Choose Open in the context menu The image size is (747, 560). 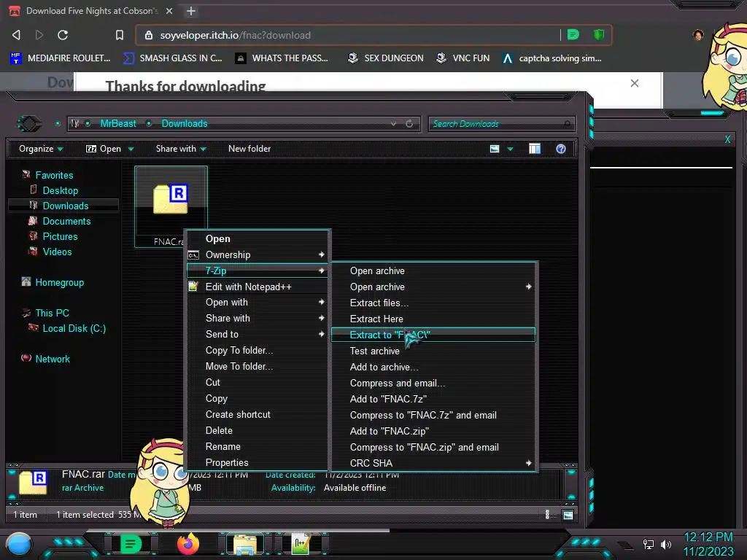[258, 238]
